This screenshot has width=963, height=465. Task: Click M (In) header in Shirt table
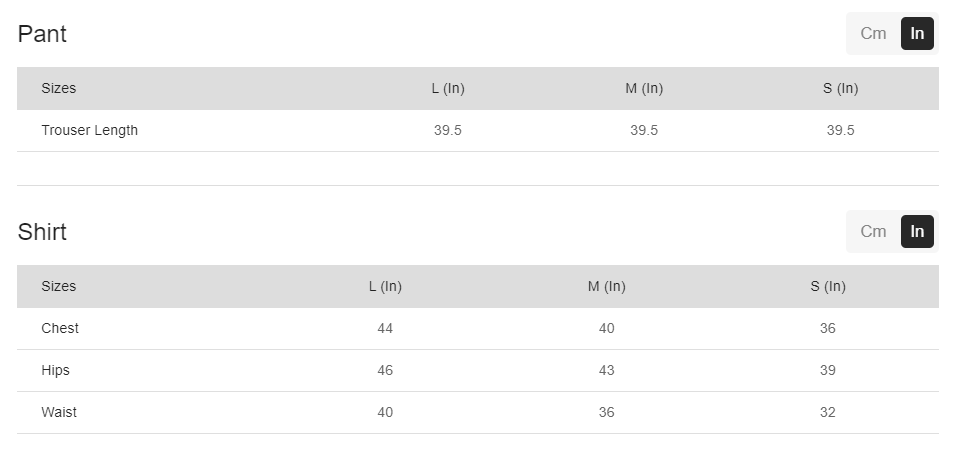(606, 286)
